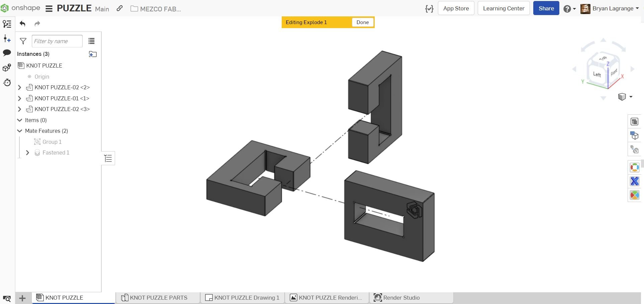Toggle the feature list panel handle
Viewport: 644px width, 304px height.
(x=108, y=158)
